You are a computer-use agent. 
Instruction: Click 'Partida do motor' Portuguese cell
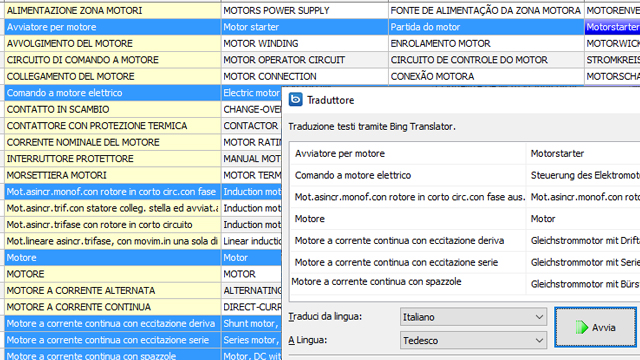(486, 27)
